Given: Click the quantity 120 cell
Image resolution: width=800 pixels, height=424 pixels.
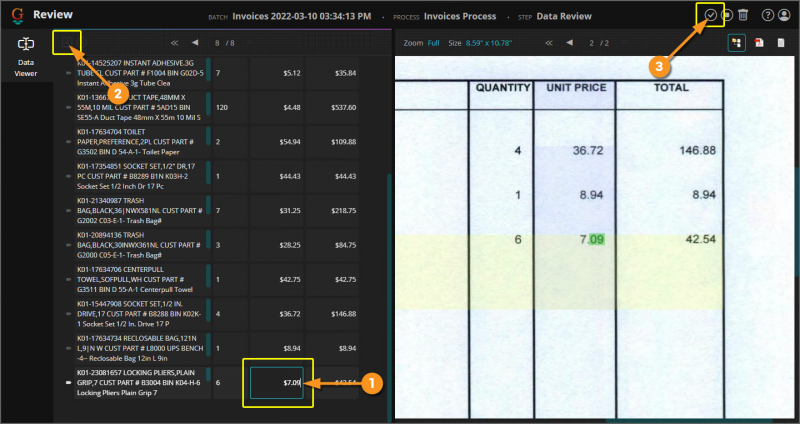Looking at the screenshot, I should (x=230, y=108).
